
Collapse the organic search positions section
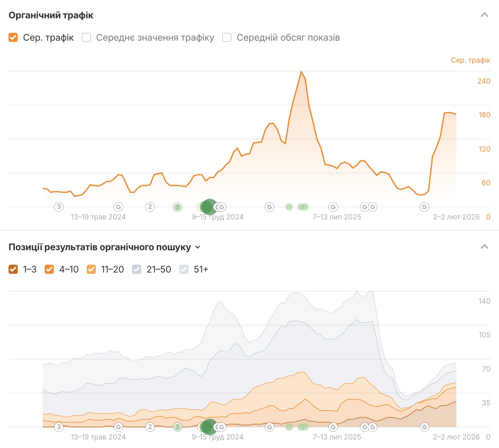click(485, 247)
